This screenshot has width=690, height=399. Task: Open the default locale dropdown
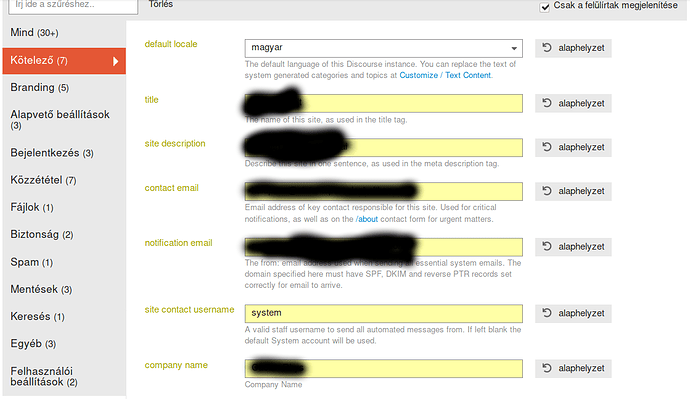pos(384,48)
